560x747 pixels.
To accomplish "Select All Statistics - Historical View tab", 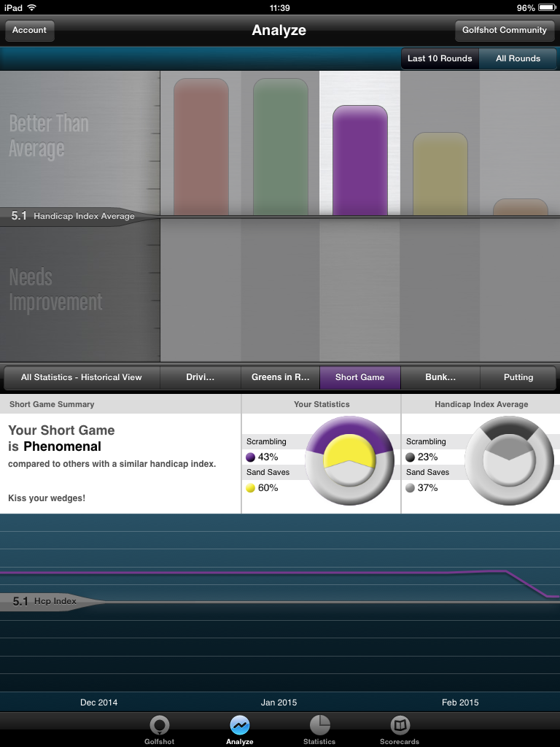I will click(81, 377).
